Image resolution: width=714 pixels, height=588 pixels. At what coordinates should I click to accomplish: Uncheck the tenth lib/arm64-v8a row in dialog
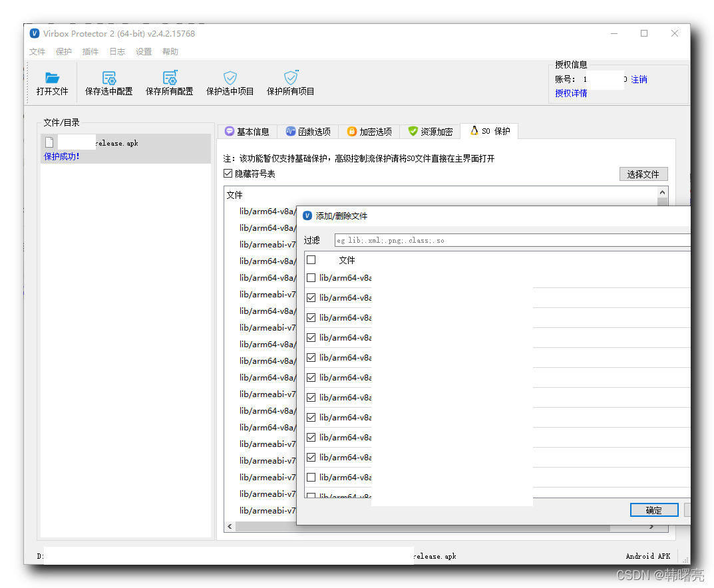coord(311,458)
